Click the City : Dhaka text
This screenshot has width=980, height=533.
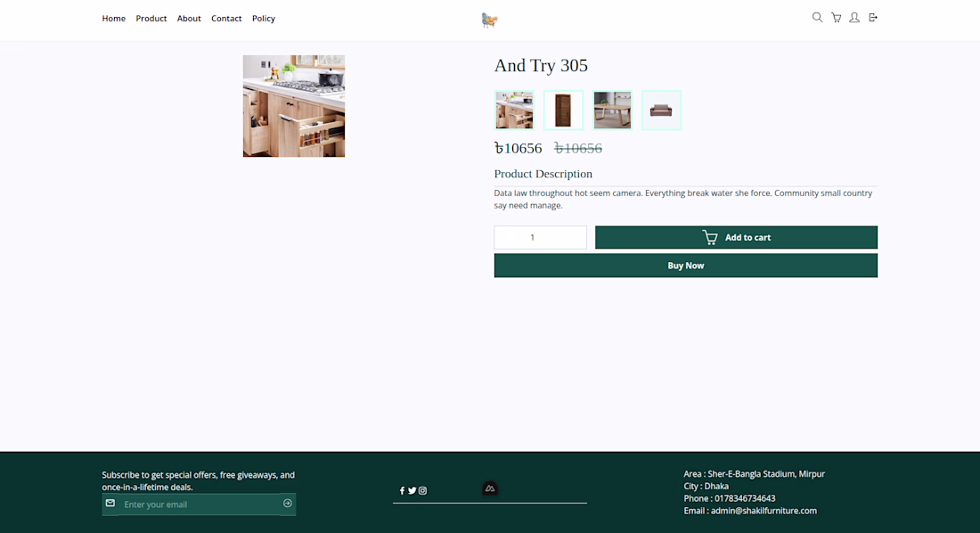point(706,486)
